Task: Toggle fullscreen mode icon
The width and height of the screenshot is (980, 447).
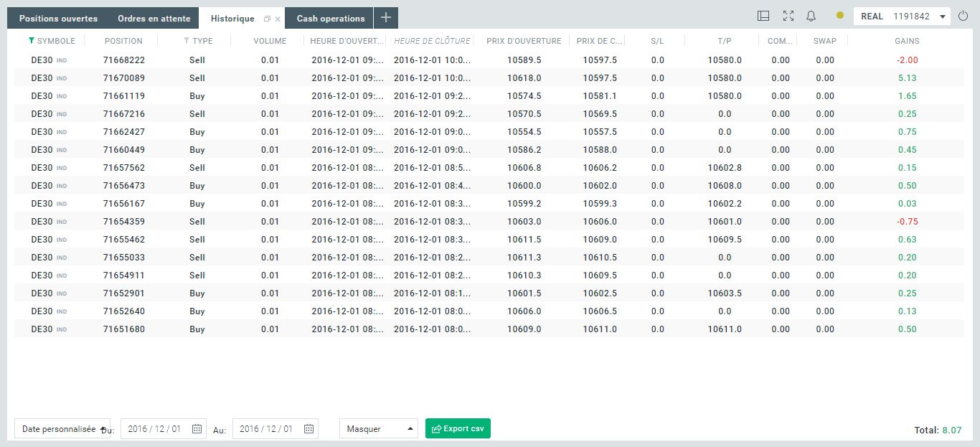Action: click(x=788, y=16)
